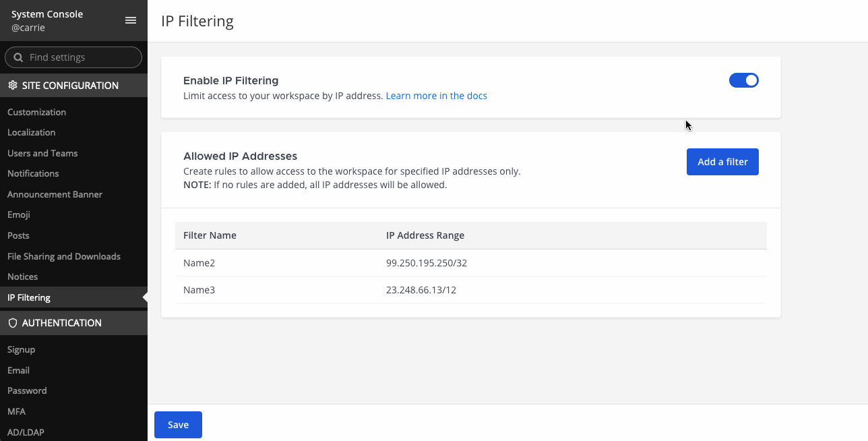Click the Save button
The width and height of the screenshot is (868, 441).
coord(177,424)
